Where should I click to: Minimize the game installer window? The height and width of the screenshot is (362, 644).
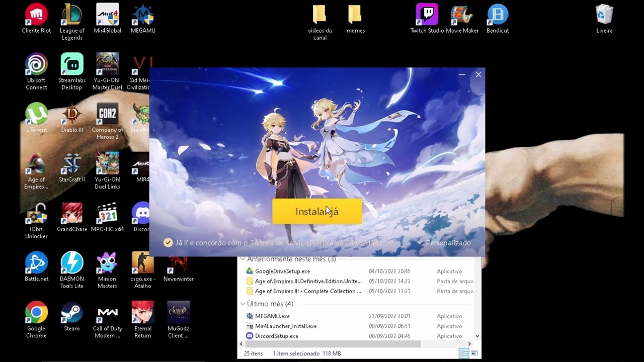coord(462,74)
